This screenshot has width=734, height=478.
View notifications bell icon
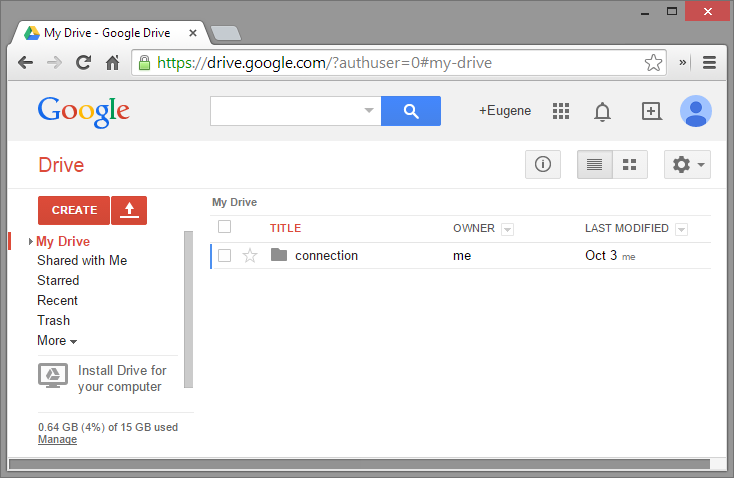pyautogui.click(x=602, y=111)
